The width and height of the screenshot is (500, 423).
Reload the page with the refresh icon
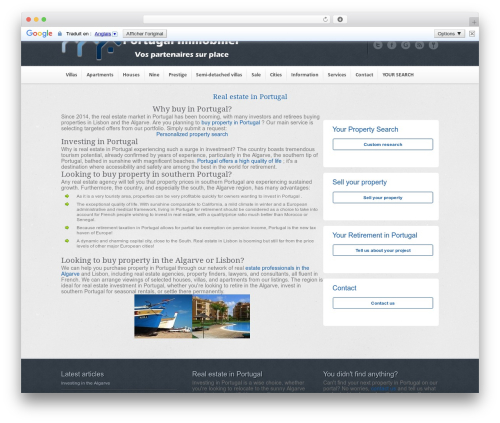tap(325, 19)
